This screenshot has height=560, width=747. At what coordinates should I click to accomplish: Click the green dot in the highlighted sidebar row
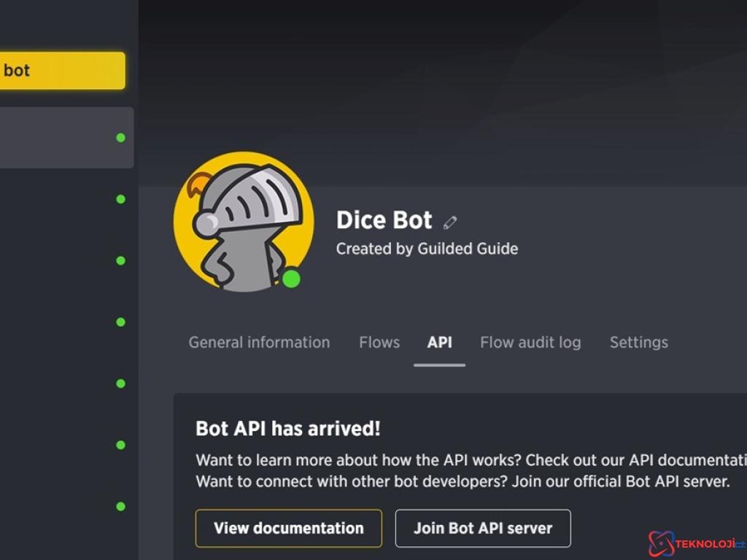click(x=120, y=138)
